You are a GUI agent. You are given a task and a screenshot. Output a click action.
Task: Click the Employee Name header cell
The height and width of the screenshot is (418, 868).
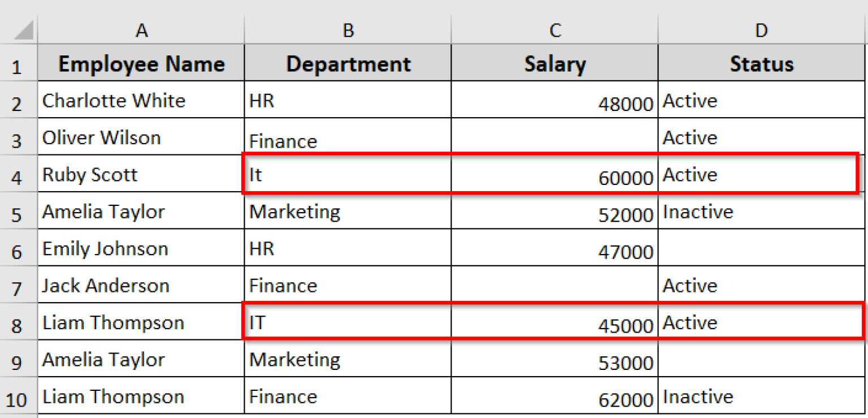140,63
